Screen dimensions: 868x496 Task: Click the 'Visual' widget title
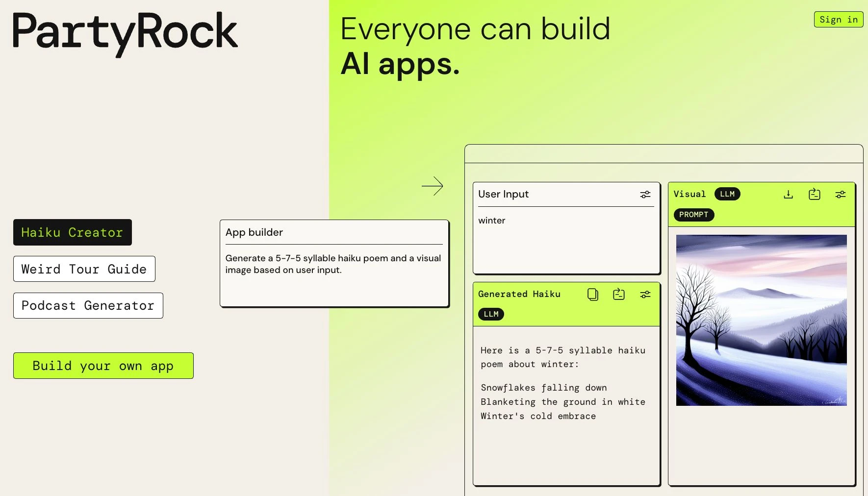click(689, 194)
